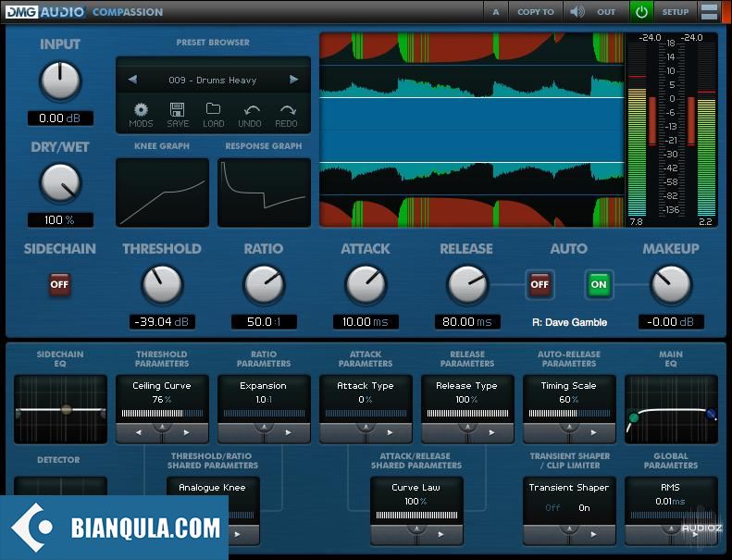
Task: Adjust the Curve Law 100% slider bar
Action: coord(416,516)
